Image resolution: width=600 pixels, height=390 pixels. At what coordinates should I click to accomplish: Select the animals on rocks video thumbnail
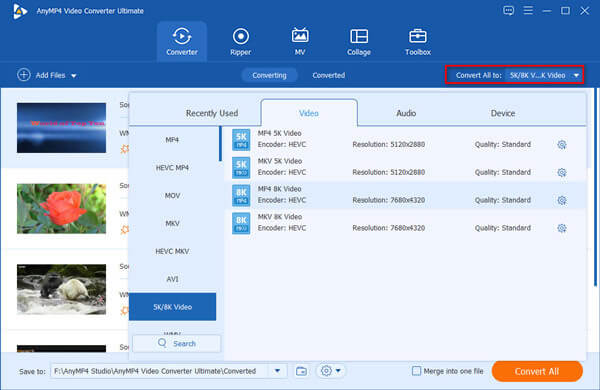tap(61, 289)
